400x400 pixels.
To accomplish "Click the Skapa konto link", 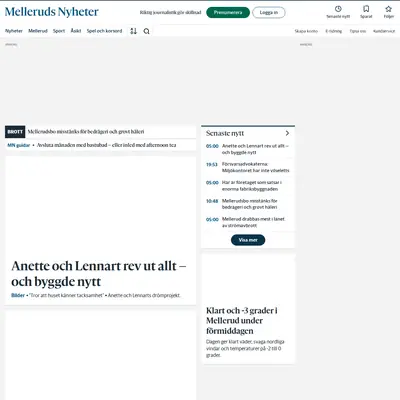I will (x=306, y=31).
